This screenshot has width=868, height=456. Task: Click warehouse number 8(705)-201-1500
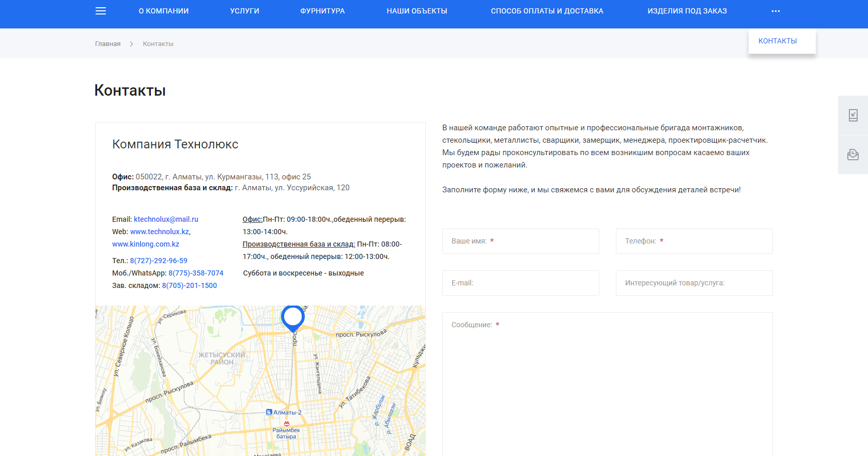[x=190, y=285]
